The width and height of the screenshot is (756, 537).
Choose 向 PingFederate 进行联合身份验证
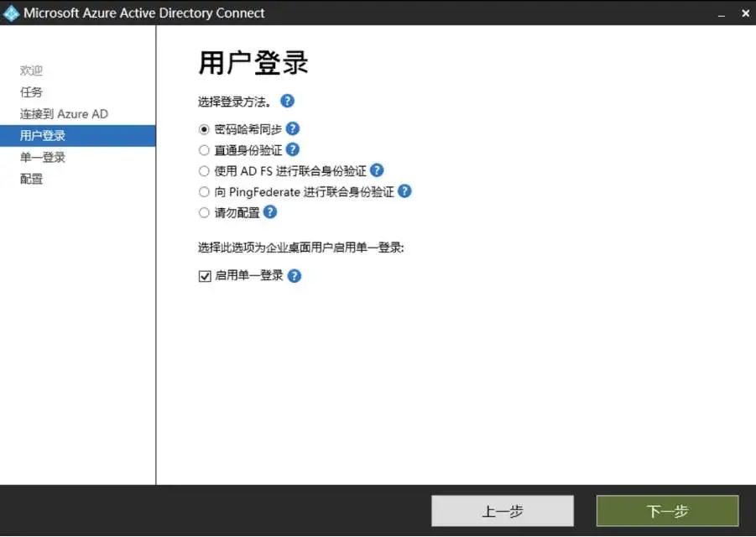point(204,192)
